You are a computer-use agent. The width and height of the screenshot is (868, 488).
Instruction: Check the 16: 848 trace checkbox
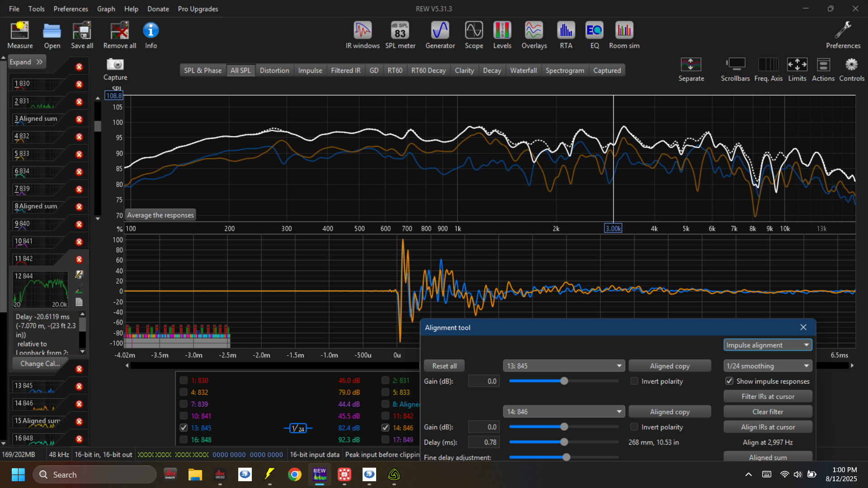[x=184, y=440]
